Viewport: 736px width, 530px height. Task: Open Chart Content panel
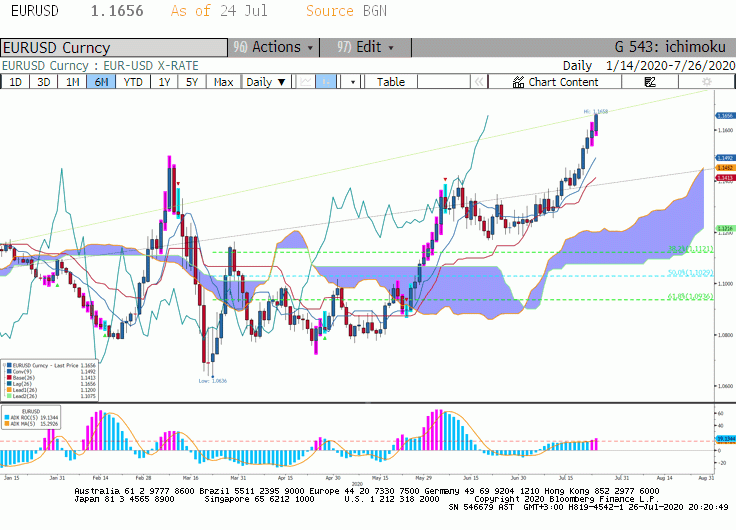click(555, 82)
